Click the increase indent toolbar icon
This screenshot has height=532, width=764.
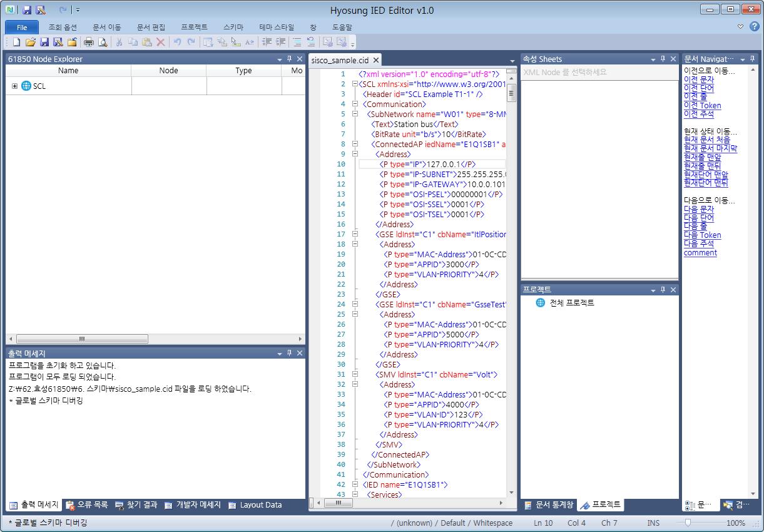[x=281, y=42]
